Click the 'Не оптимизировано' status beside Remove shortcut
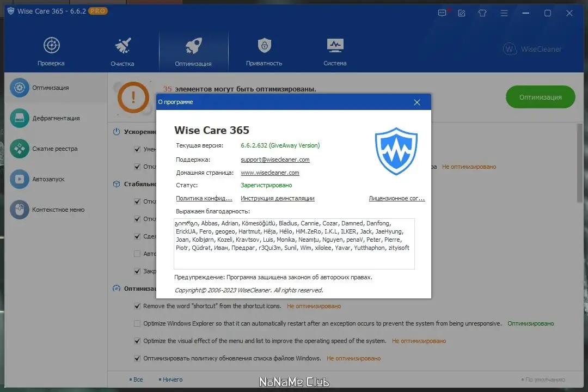Screen dimensions: 588x392 tap(314, 306)
